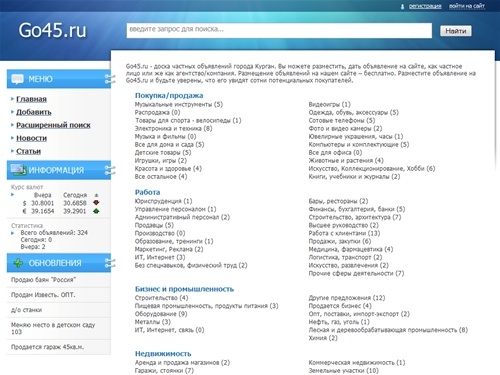Open Музыкальные инструменты (5) category

click(179, 104)
